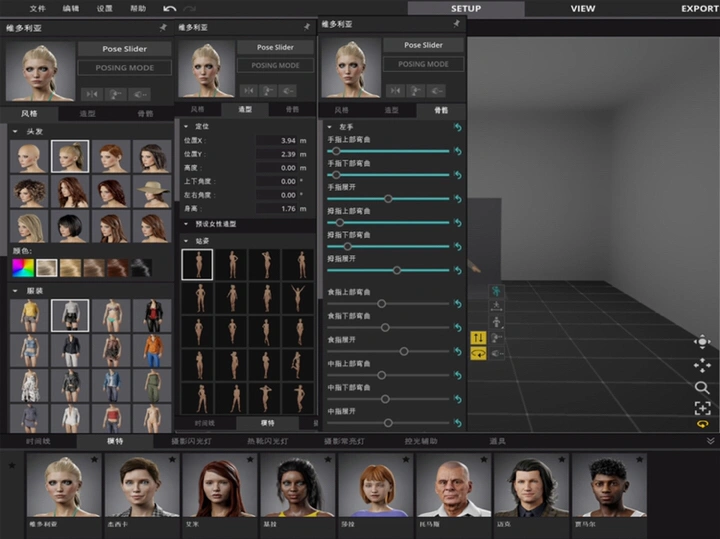
Task: Toggle POSING MODE in the left panel
Action: click(124, 67)
